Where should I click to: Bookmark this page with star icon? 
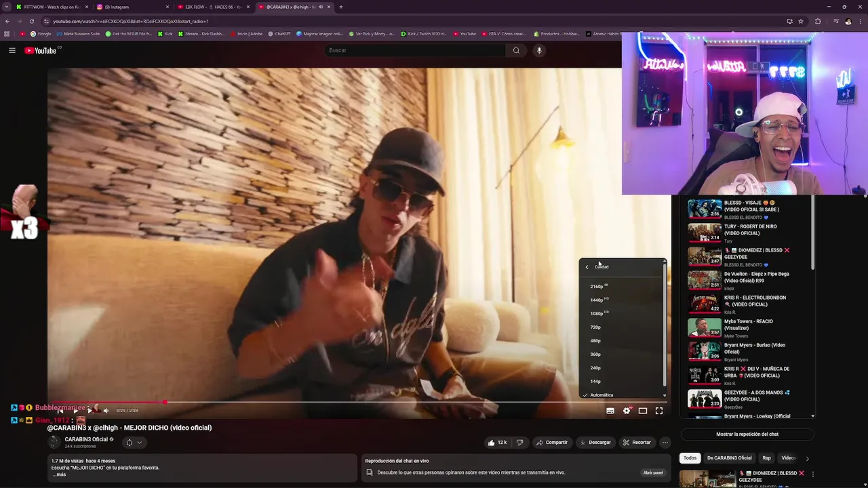coord(801,21)
